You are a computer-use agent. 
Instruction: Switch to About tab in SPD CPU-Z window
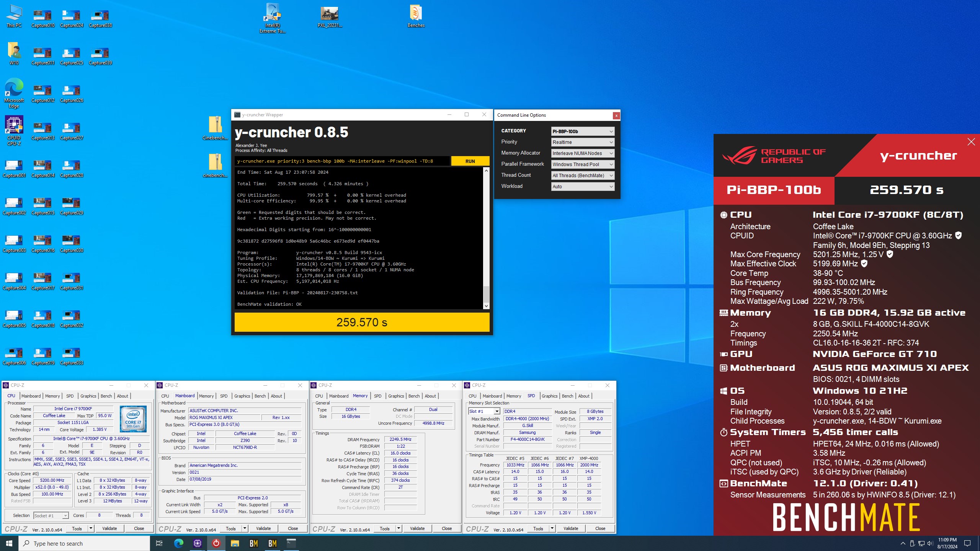click(584, 396)
